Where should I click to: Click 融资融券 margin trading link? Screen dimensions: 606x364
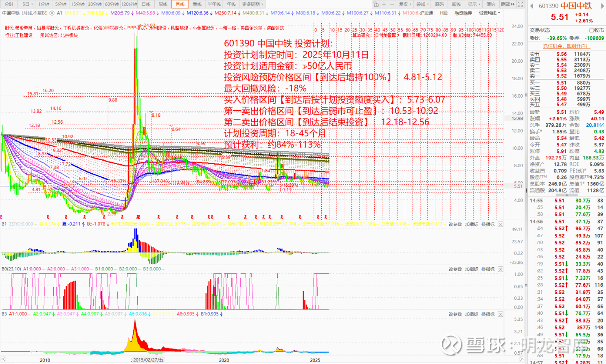pos(463,13)
